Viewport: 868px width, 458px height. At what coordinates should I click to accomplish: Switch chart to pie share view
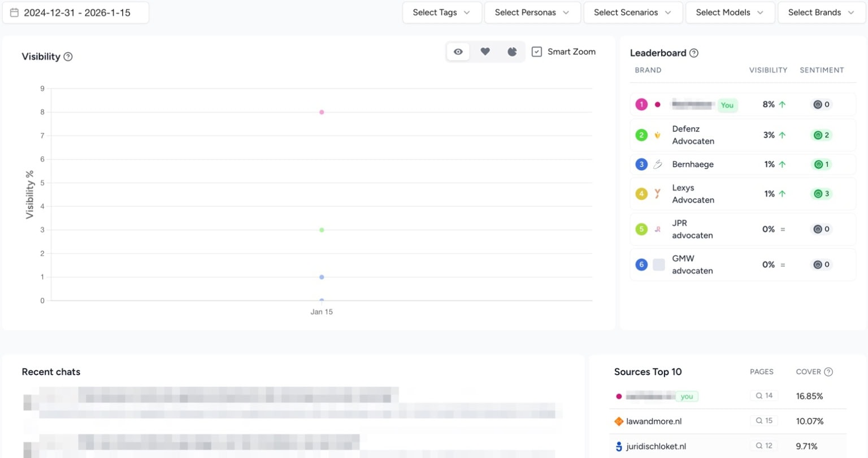pos(512,52)
